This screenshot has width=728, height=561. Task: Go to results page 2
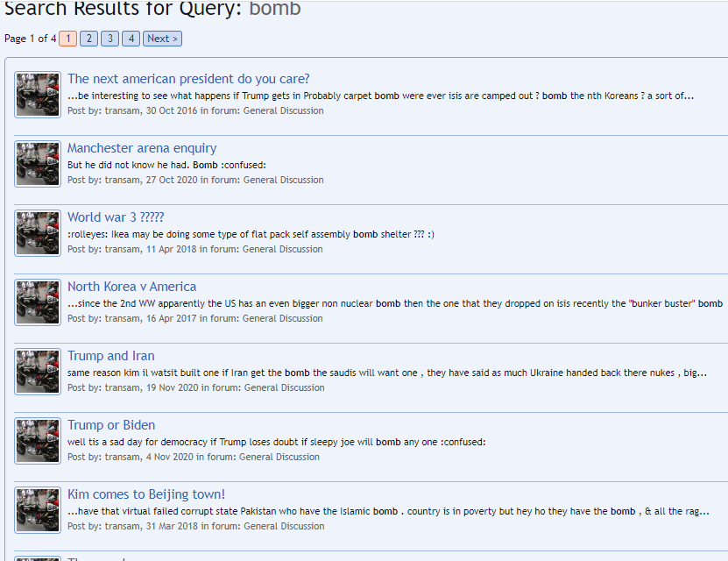pyautogui.click(x=88, y=39)
